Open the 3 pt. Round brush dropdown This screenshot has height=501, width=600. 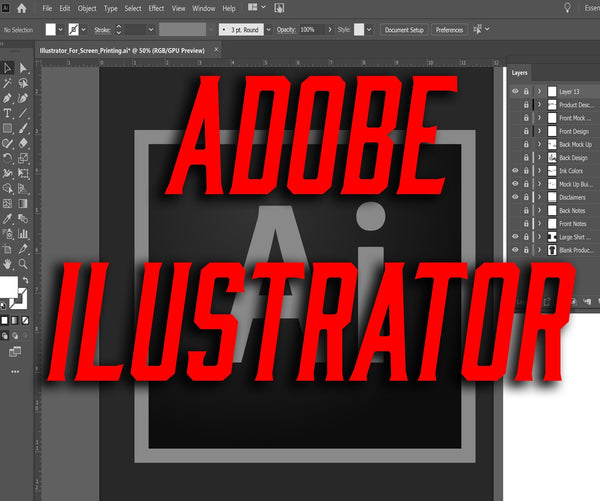tap(269, 29)
